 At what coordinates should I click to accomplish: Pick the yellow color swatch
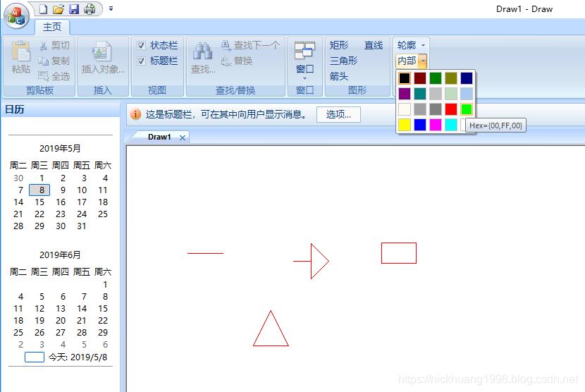[x=405, y=125]
